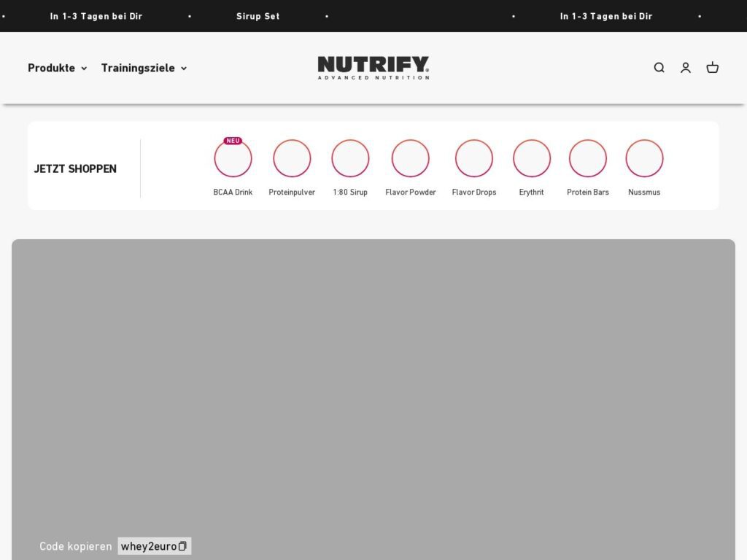This screenshot has height=560, width=747.
Task: Select the Flavor Drops category circle
Action: click(x=474, y=159)
